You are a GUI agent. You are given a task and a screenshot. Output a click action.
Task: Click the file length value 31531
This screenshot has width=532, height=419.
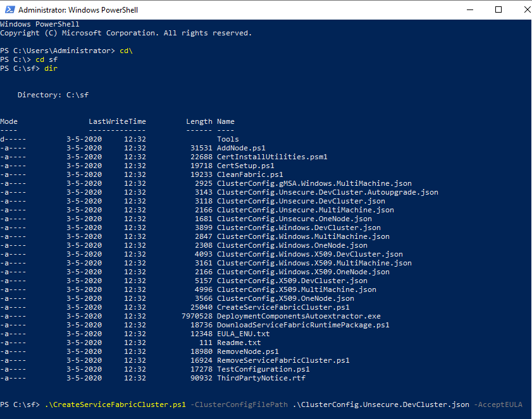(201, 148)
